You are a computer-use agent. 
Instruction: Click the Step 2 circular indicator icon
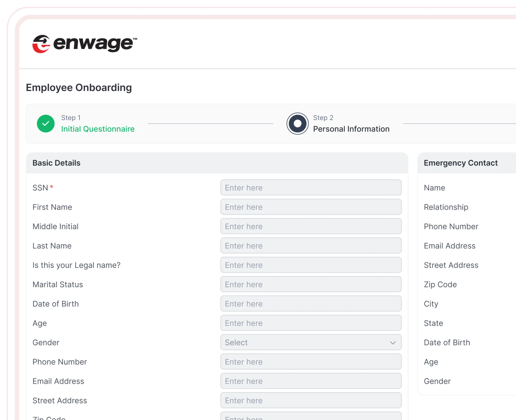(297, 124)
